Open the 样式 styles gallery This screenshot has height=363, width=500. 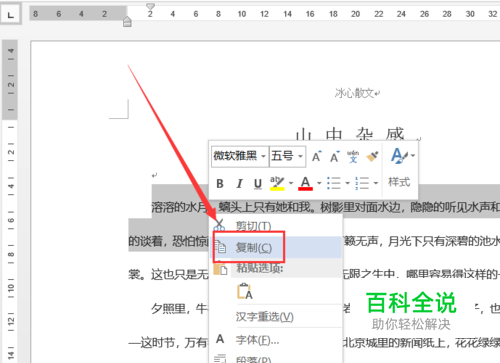tap(399, 182)
